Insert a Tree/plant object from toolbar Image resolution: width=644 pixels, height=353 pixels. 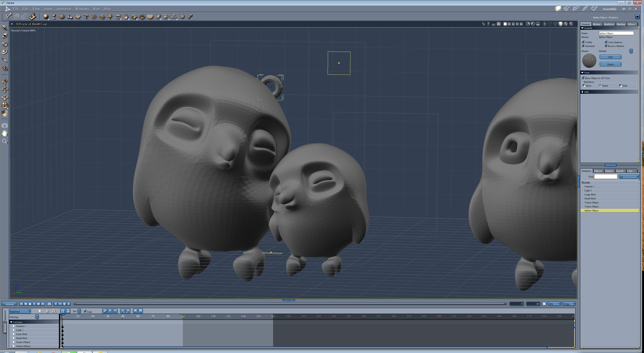(x=110, y=17)
